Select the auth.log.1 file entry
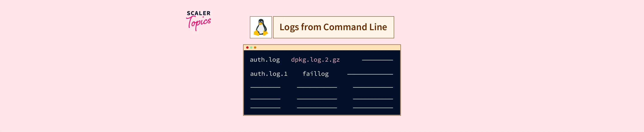Image resolution: width=644 pixels, height=132 pixels. coord(269,74)
